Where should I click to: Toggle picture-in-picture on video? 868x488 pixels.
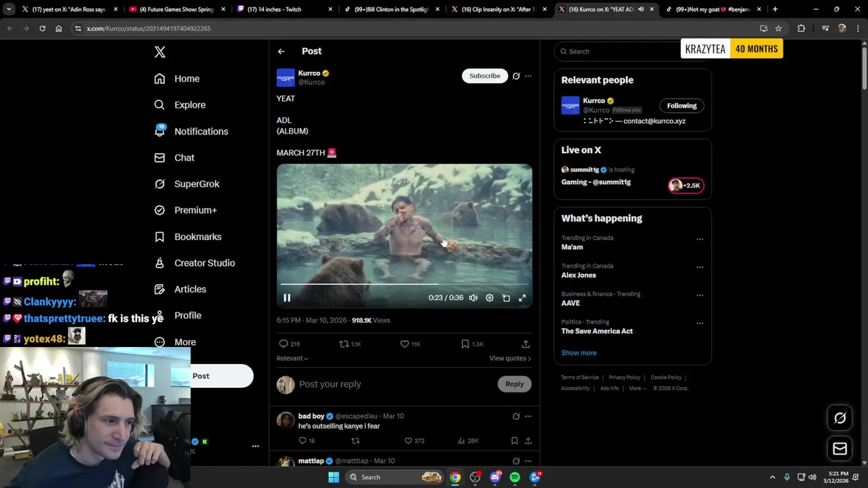(506, 298)
